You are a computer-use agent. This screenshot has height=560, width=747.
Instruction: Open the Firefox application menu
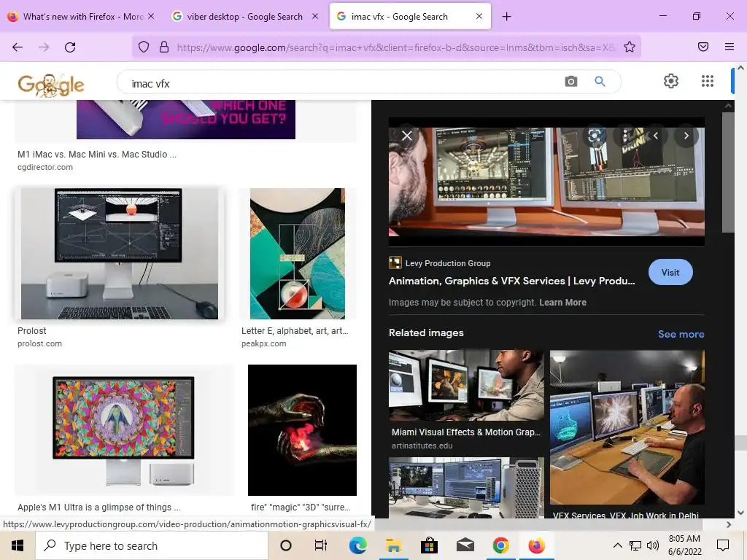tap(729, 47)
